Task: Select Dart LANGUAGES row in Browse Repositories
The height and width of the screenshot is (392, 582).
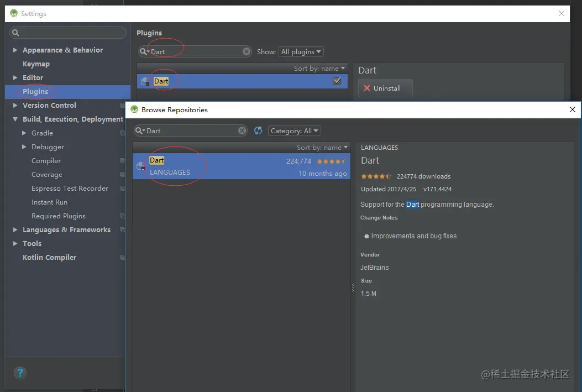Action: pos(242,166)
